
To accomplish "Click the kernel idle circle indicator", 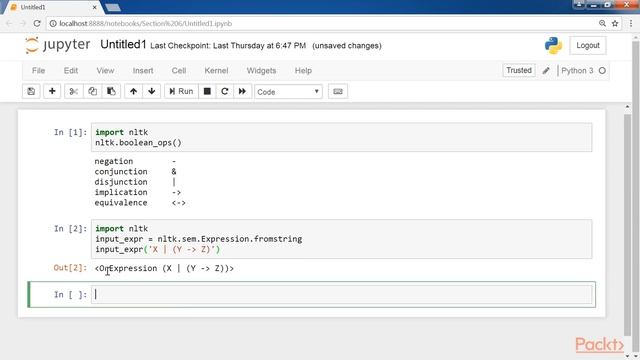I will (602, 71).
